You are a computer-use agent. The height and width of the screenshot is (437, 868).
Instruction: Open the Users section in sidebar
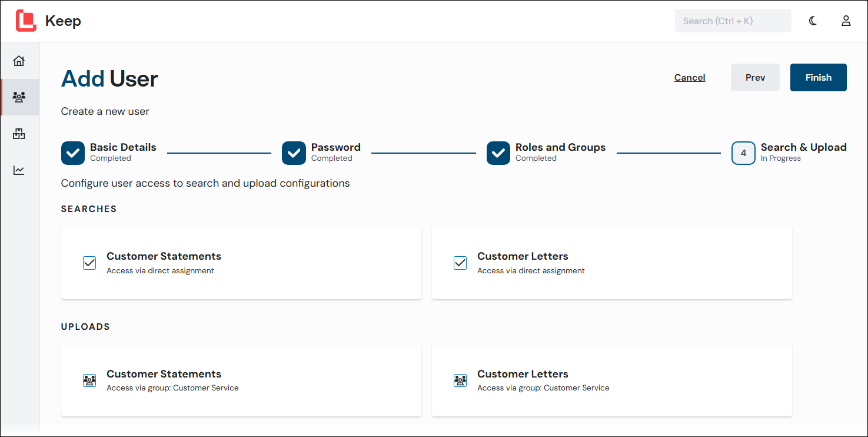[19, 97]
